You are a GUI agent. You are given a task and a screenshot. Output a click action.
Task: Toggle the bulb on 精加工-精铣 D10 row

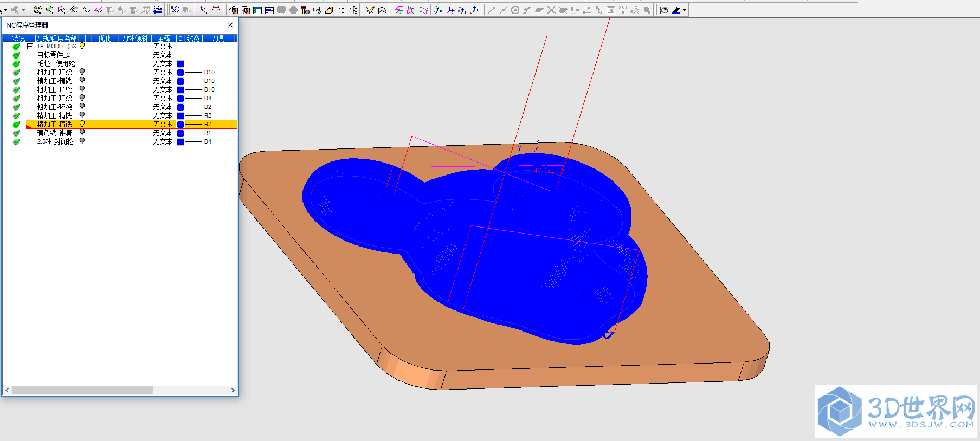(x=82, y=81)
